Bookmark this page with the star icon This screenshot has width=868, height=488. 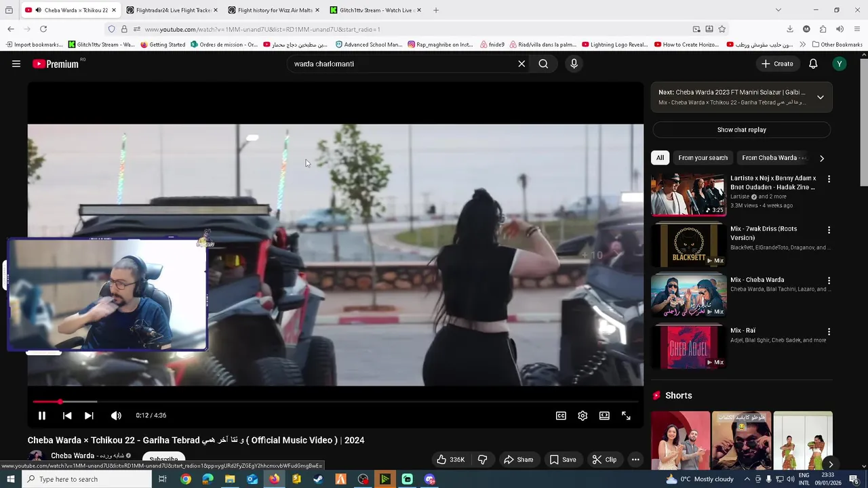coord(722,29)
